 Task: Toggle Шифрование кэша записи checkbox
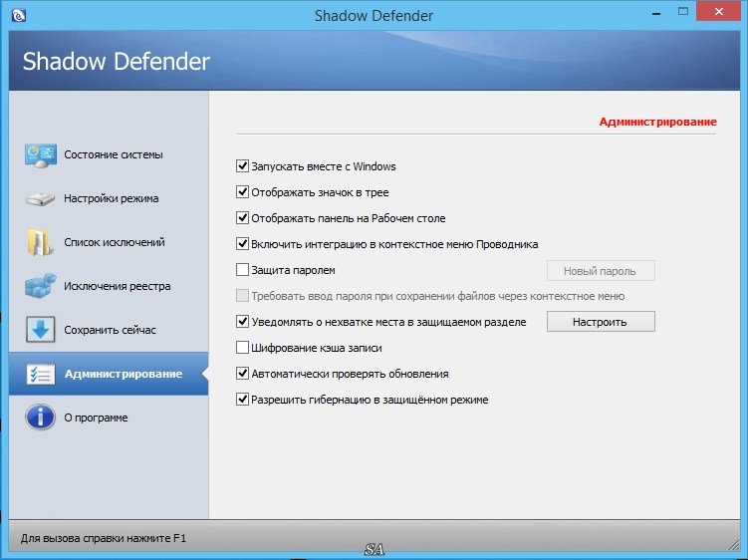coord(242,348)
